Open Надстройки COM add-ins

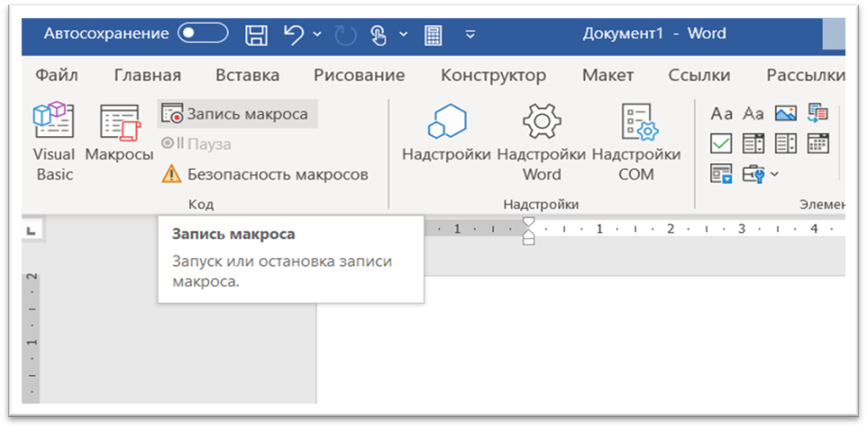636,142
